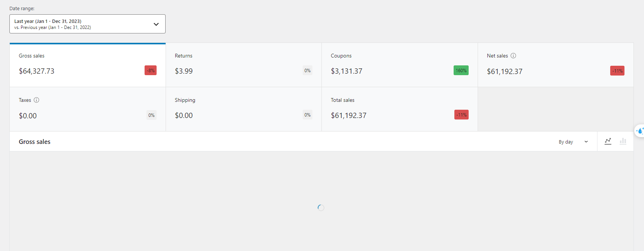The width and height of the screenshot is (644, 251).
Task: Click the red -8% Gross sales badge
Action: (151, 71)
